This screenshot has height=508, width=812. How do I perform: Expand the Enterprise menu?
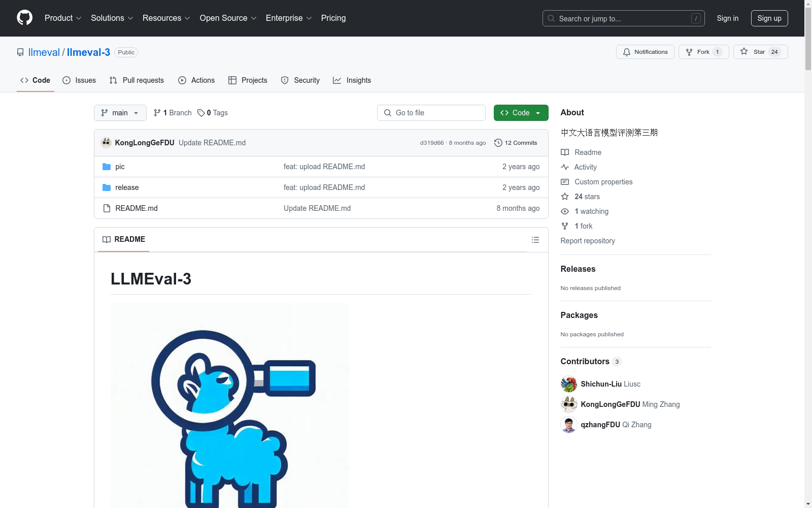click(289, 18)
